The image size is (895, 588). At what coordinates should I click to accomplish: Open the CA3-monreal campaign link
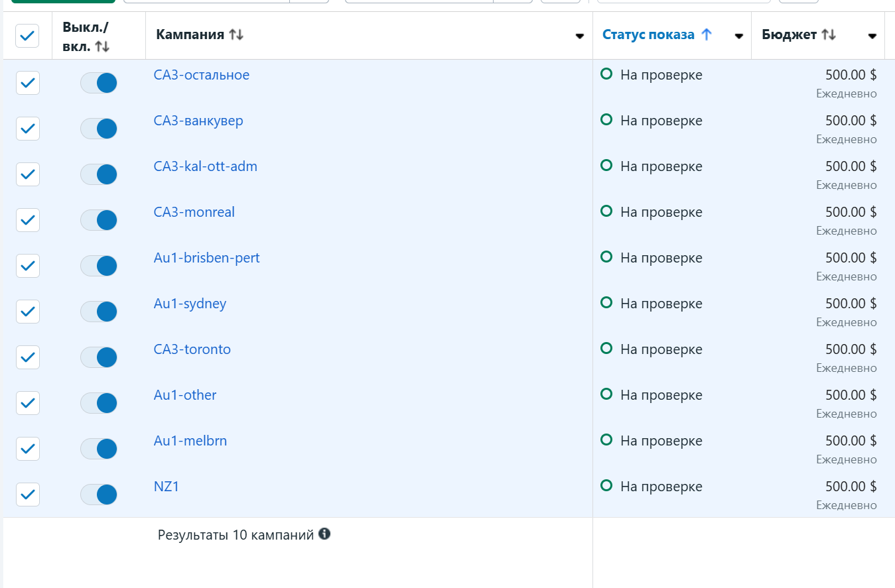194,212
